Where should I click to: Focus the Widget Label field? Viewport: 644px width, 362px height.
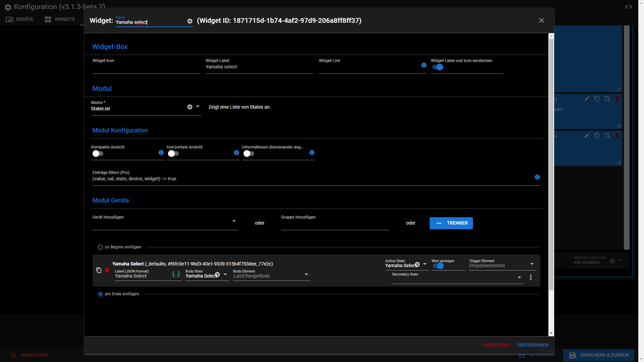point(259,66)
